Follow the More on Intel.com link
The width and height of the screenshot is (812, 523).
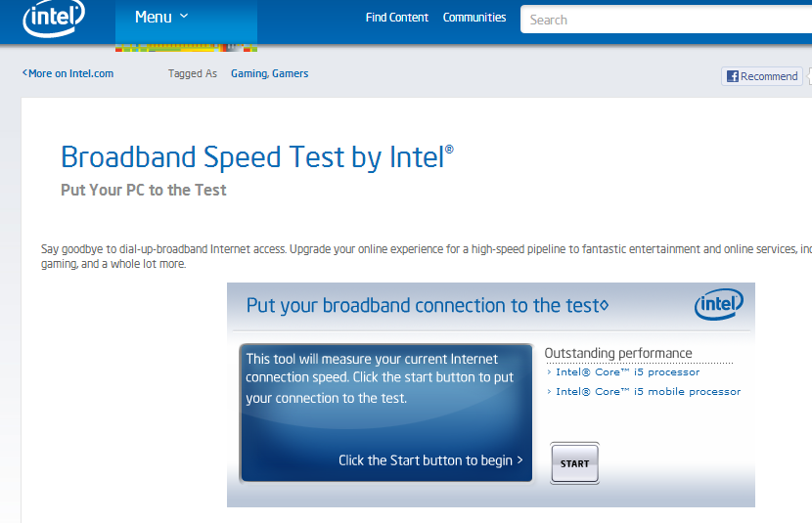[68, 73]
